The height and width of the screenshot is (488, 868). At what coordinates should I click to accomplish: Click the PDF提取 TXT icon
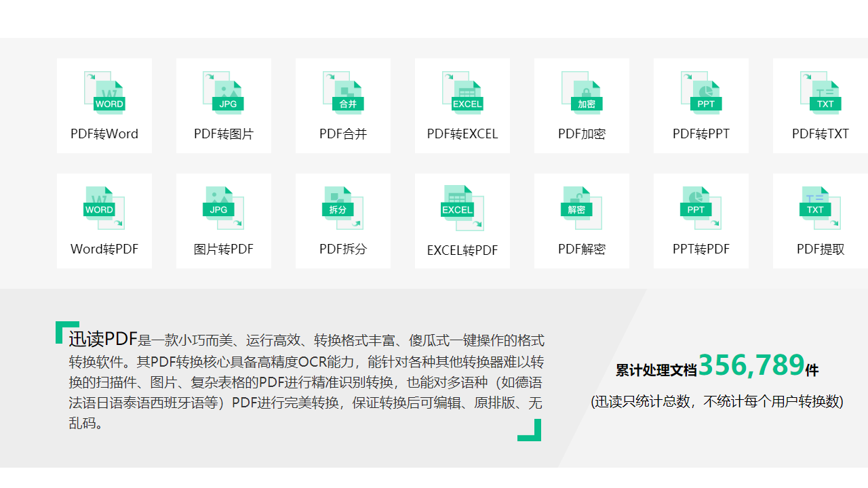(821, 208)
